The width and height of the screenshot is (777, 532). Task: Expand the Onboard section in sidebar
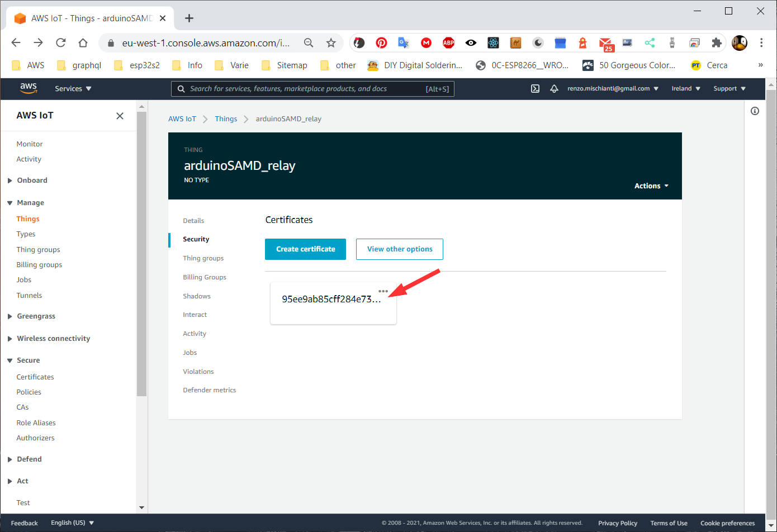click(x=32, y=180)
